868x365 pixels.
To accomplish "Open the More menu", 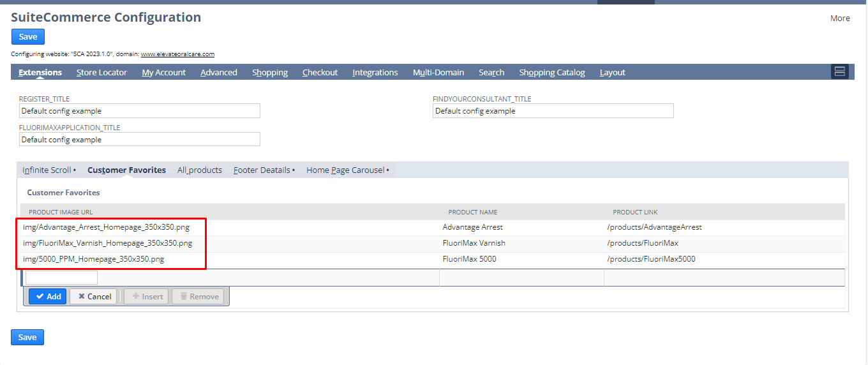I will pyautogui.click(x=839, y=19).
